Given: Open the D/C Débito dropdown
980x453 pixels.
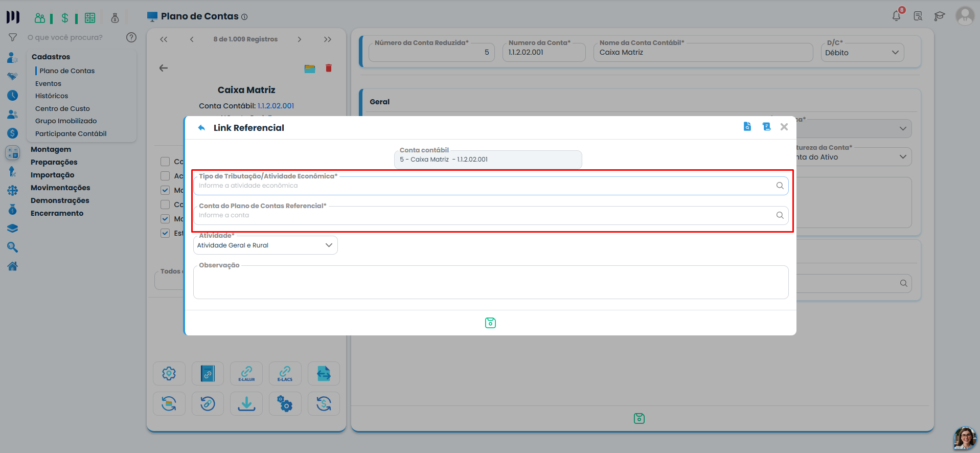Looking at the screenshot, I should pyautogui.click(x=862, y=53).
